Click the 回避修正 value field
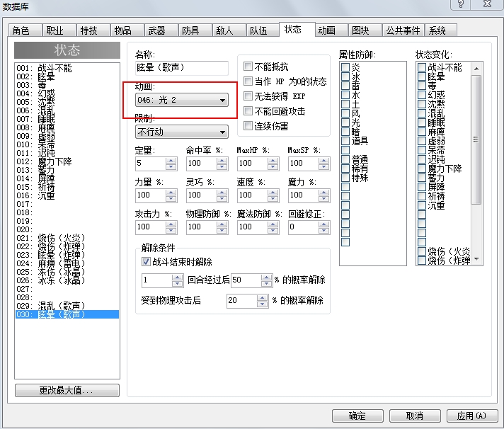 point(304,227)
